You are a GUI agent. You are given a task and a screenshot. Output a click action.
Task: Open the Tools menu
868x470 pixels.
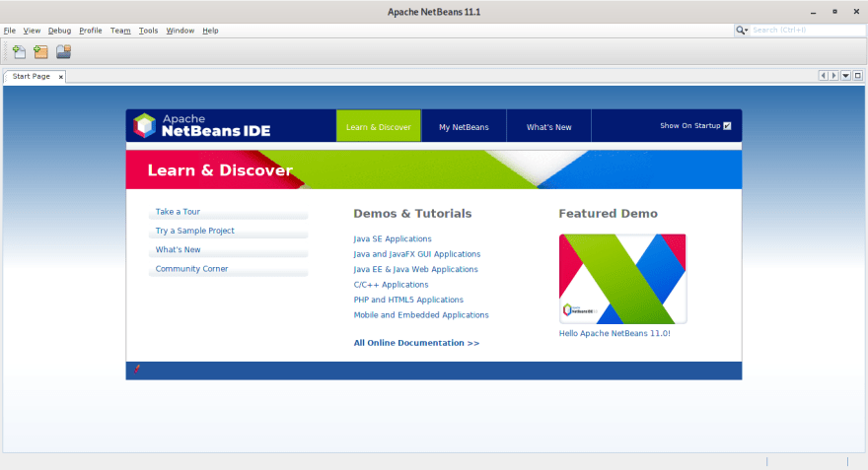148,31
